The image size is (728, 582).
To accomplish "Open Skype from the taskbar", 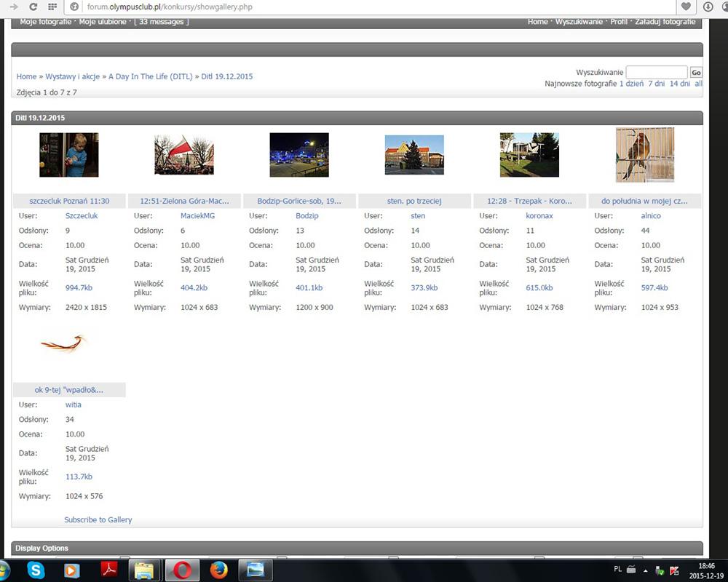I will coord(36,570).
